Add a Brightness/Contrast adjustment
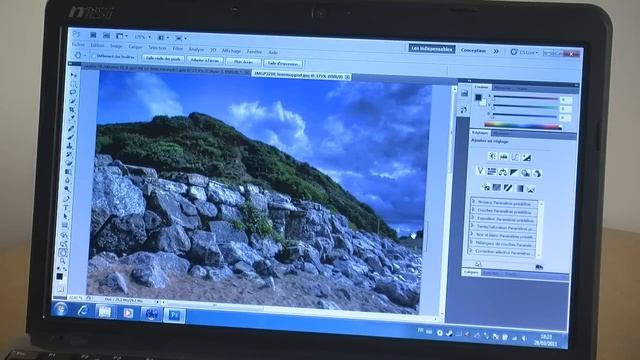 pos(492,156)
